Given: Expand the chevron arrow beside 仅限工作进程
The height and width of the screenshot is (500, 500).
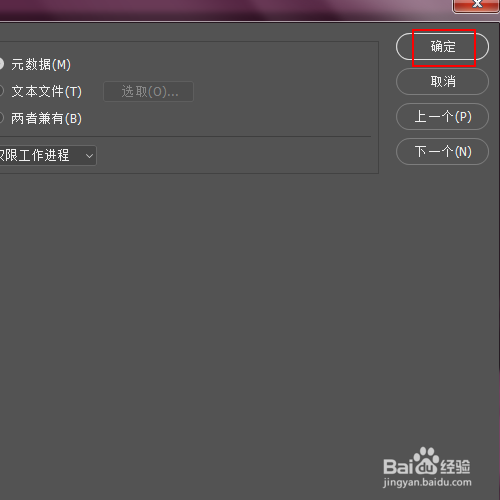Looking at the screenshot, I should click(x=89, y=156).
